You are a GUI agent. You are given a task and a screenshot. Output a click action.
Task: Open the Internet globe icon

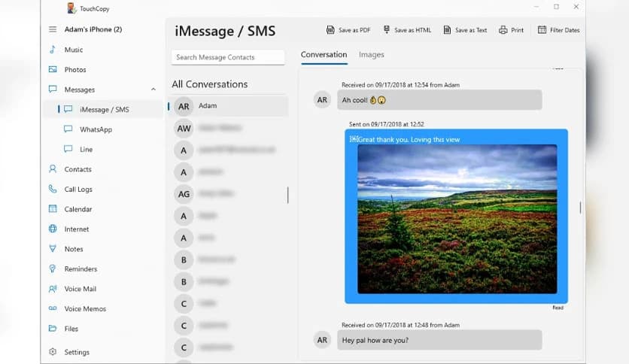[53, 229]
